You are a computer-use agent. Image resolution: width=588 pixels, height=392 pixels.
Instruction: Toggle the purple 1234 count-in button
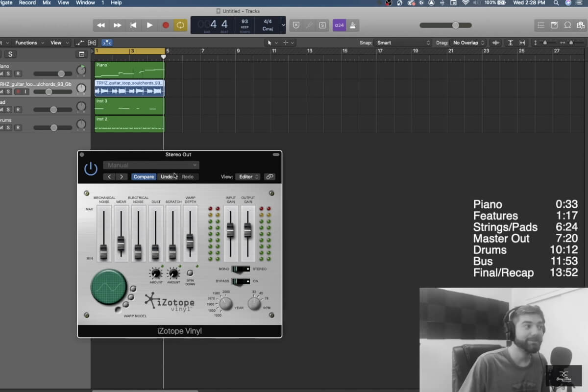(x=339, y=25)
